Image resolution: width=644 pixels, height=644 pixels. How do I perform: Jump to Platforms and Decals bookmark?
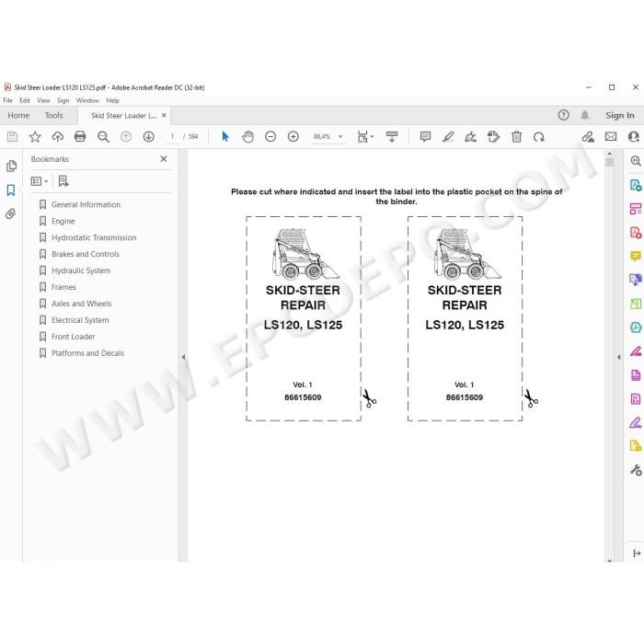pos(87,353)
